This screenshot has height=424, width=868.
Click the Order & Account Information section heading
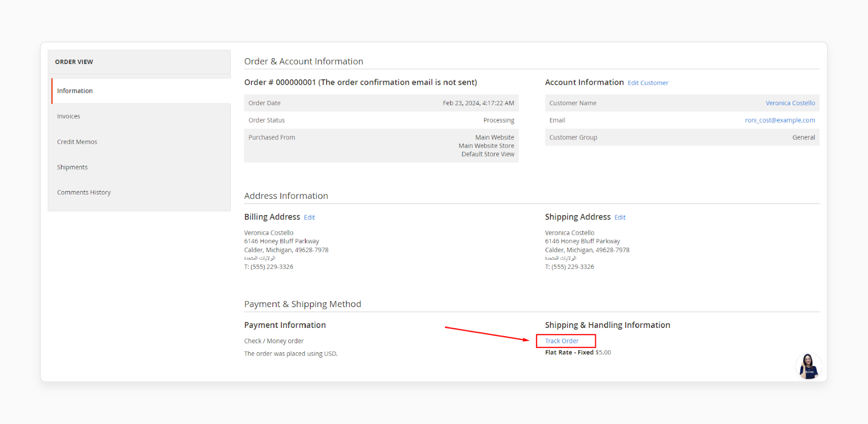point(303,62)
